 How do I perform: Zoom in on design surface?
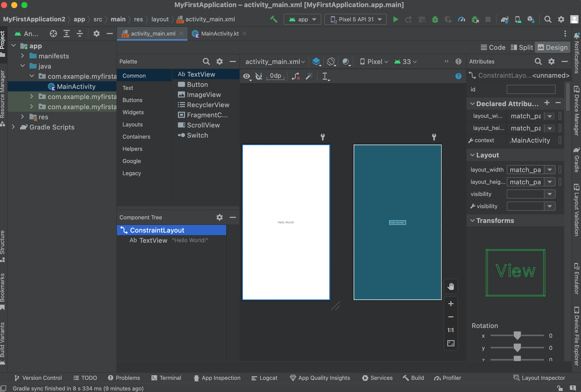click(451, 304)
